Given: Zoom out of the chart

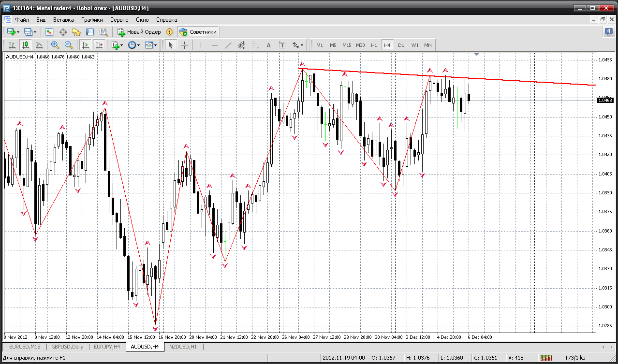Looking at the screenshot, I should coord(69,45).
